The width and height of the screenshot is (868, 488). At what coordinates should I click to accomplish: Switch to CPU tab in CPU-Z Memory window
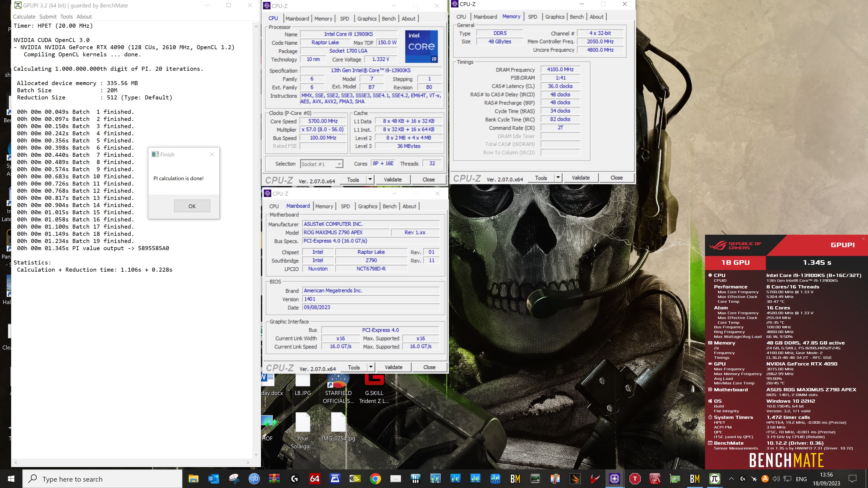point(461,16)
